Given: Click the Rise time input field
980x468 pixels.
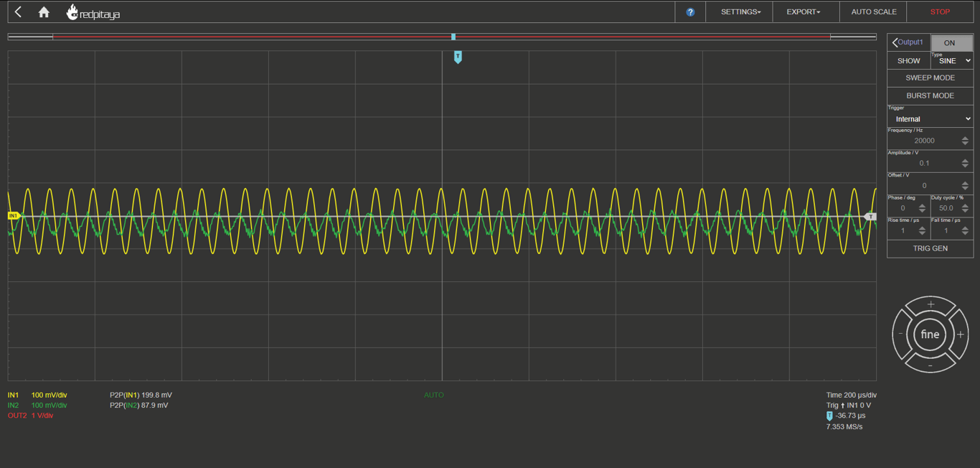Looking at the screenshot, I should (903, 230).
